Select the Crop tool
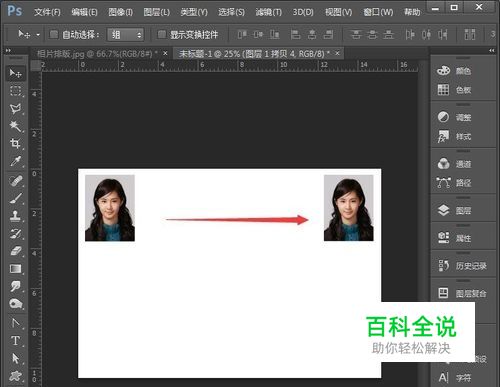500x387 pixels. 15,144
